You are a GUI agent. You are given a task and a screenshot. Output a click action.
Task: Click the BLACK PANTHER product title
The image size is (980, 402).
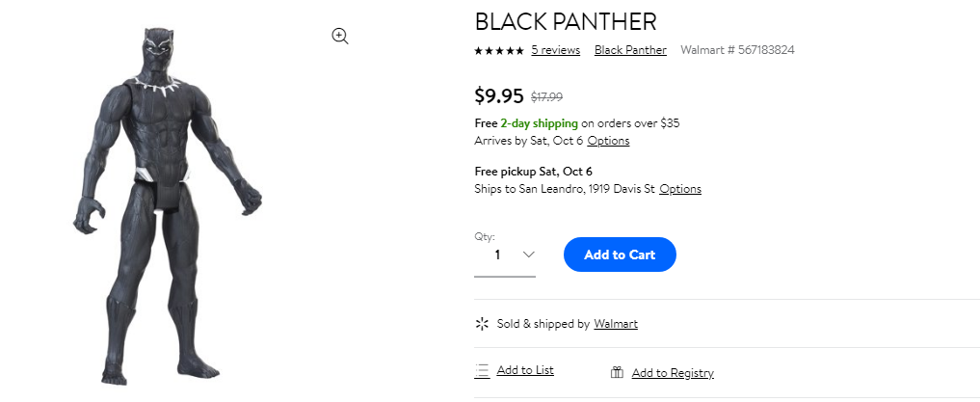[x=566, y=22]
